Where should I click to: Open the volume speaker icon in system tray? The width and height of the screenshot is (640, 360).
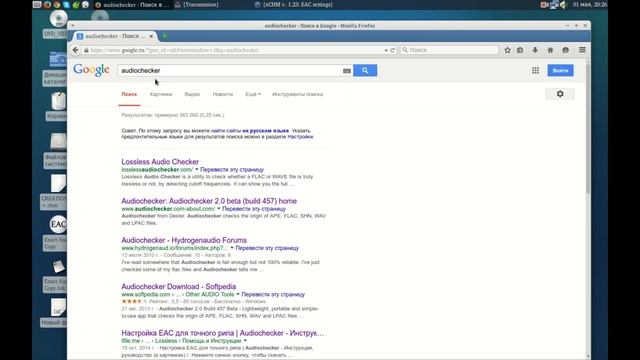point(563,4)
